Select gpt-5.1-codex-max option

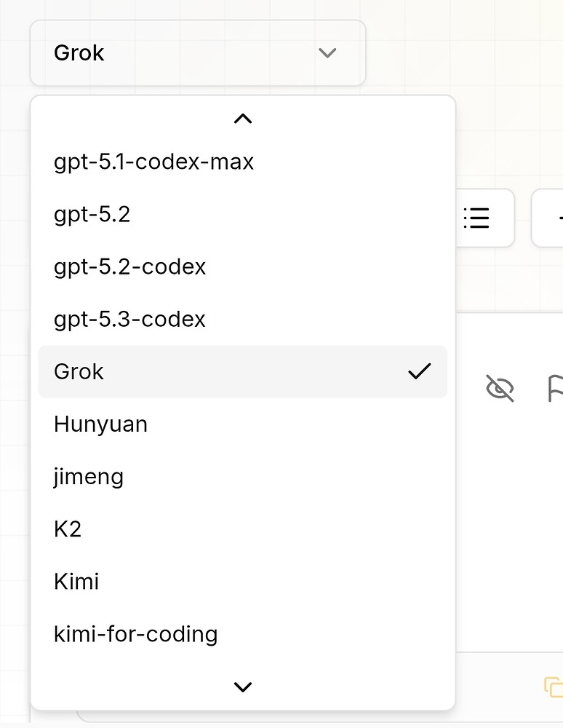point(242,162)
